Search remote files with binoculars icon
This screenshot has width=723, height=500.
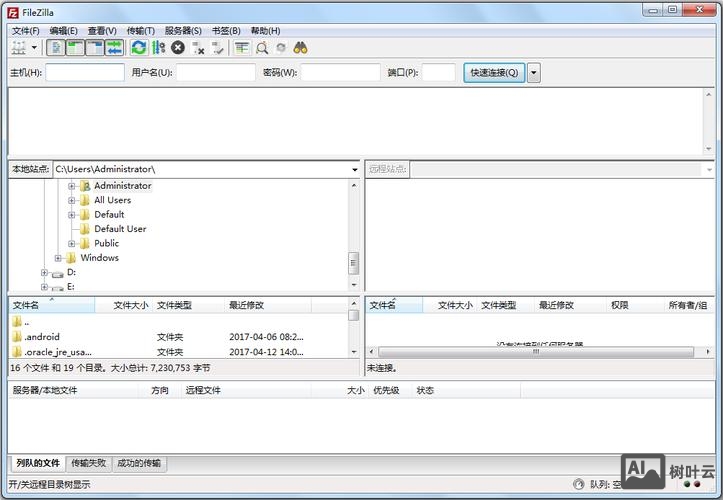[x=300, y=48]
